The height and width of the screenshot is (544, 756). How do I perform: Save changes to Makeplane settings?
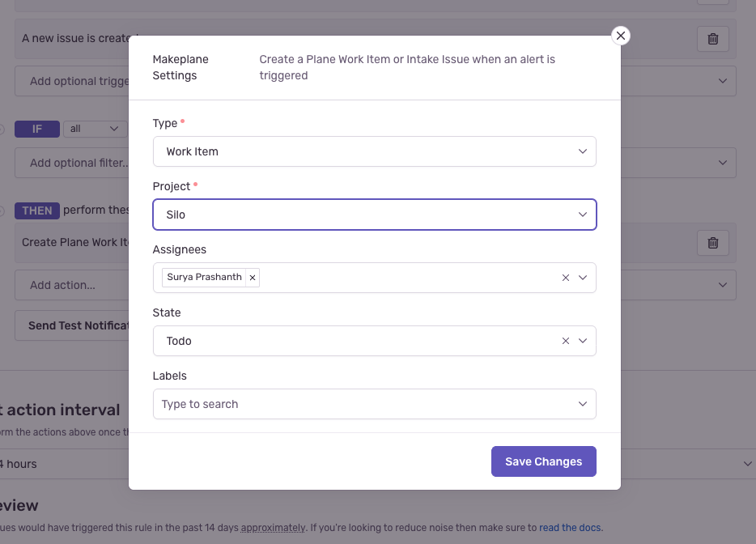click(544, 461)
